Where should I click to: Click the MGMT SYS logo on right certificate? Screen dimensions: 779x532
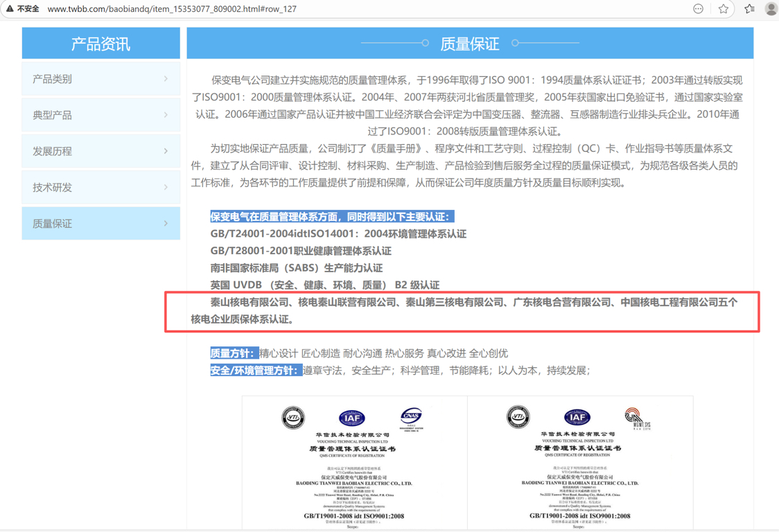click(x=638, y=419)
